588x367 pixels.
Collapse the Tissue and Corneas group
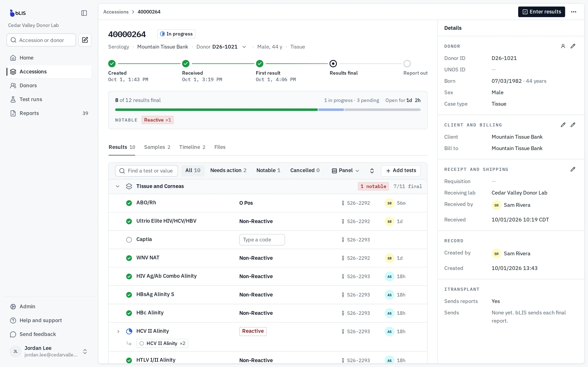[x=118, y=186]
